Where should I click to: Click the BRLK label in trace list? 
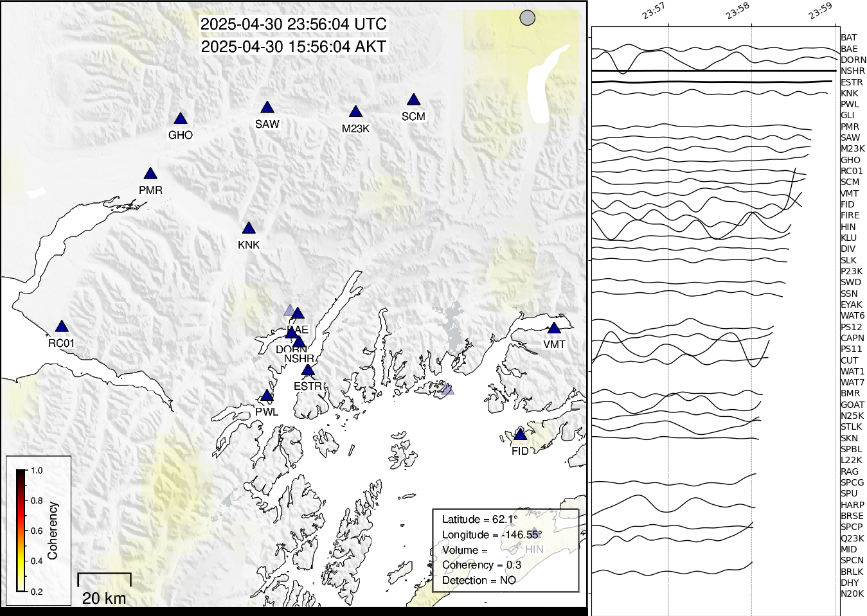tap(852, 572)
